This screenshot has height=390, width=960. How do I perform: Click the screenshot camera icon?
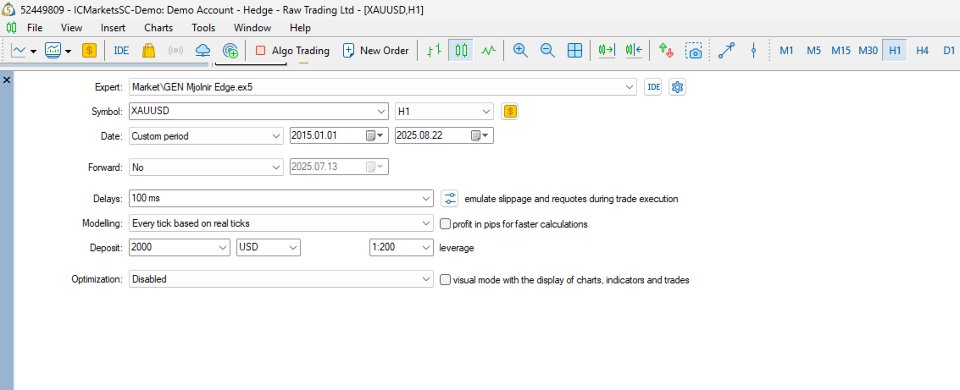(x=694, y=51)
